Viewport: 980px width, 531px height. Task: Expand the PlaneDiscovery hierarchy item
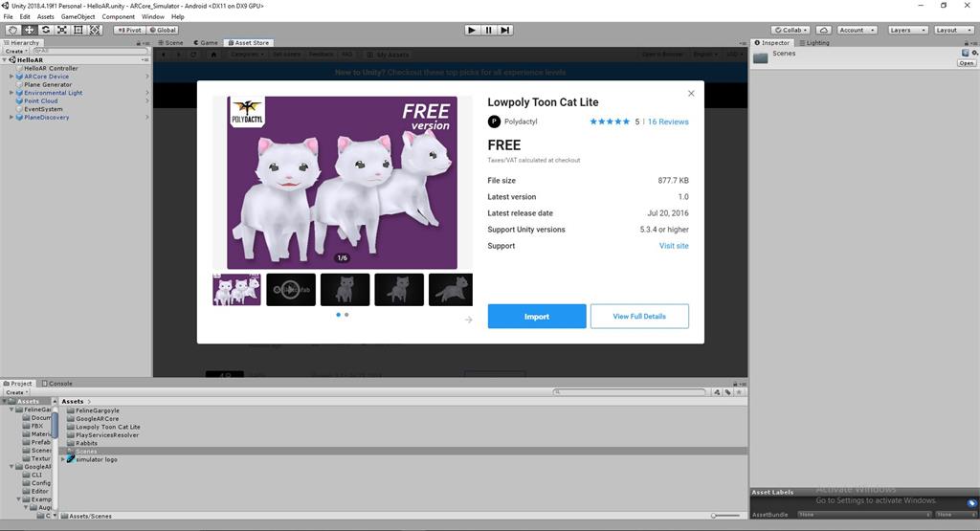11,117
